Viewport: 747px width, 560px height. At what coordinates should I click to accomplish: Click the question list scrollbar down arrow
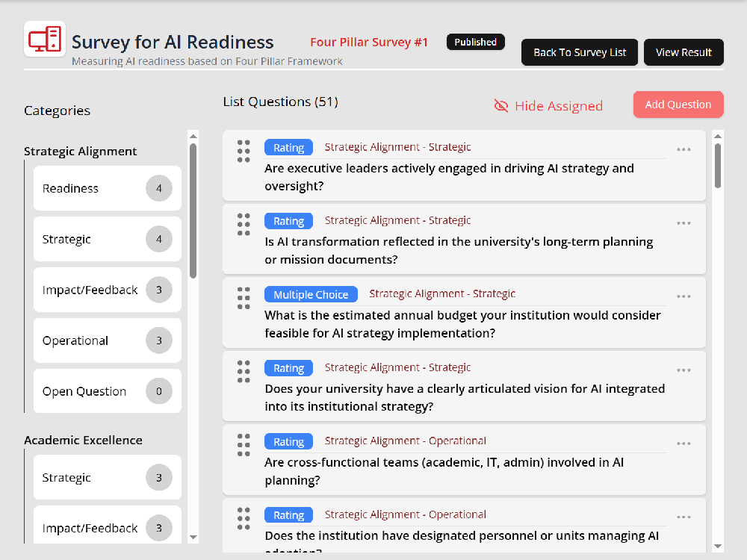pos(718,546)
